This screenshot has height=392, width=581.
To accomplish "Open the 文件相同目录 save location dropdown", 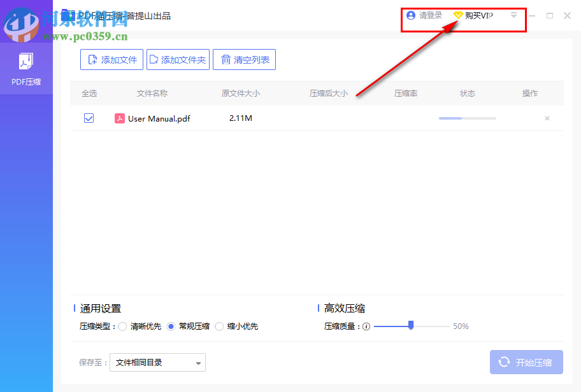I will click(x=157, y=362).
